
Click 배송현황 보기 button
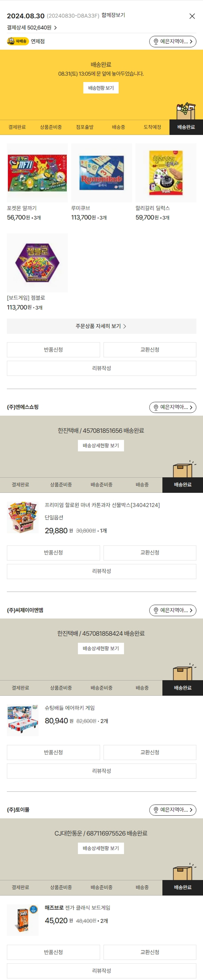[x=101, y=88]
